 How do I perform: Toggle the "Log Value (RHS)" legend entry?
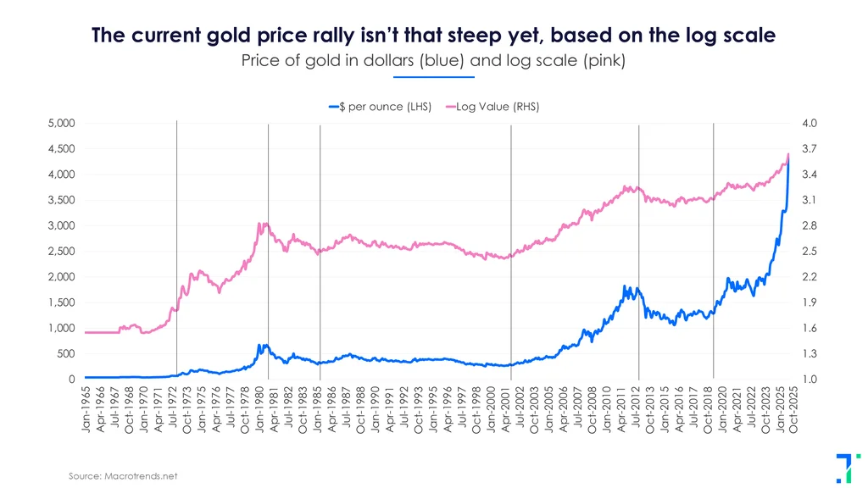[x=498, y=107]
